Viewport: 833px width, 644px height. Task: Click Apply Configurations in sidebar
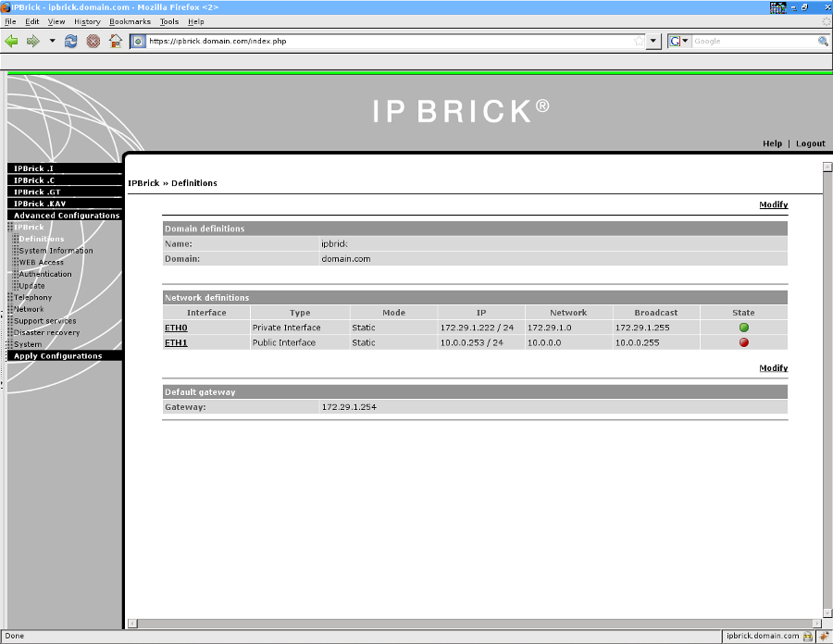(65, 355)
